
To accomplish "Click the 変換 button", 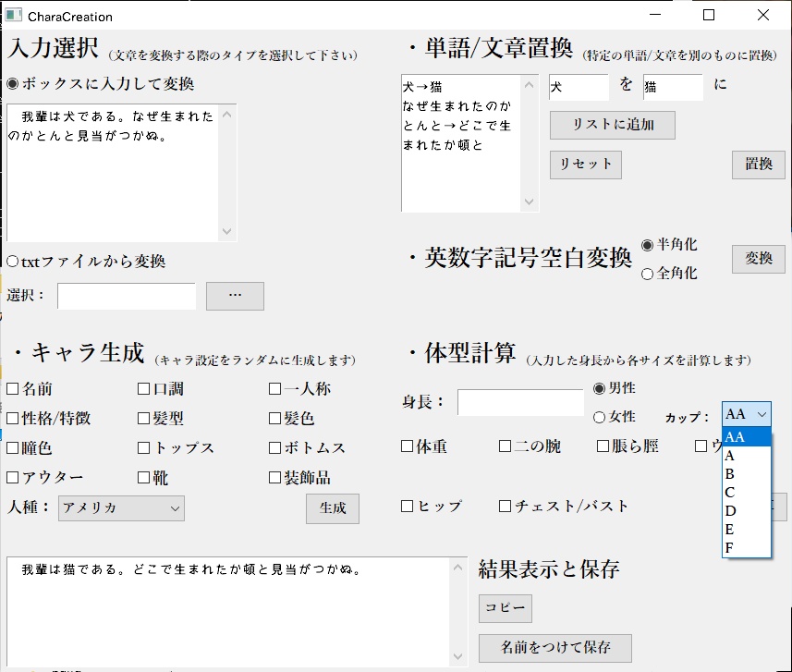I will [x=759, y=259].
